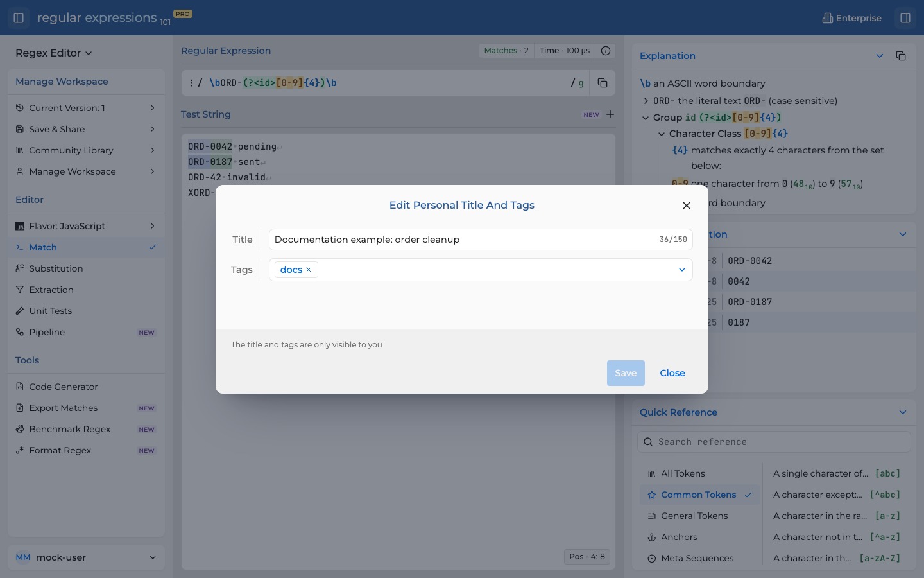Collapse the Character Class node
This screenshot has height=578, width=924.
(x=662, y=134)
